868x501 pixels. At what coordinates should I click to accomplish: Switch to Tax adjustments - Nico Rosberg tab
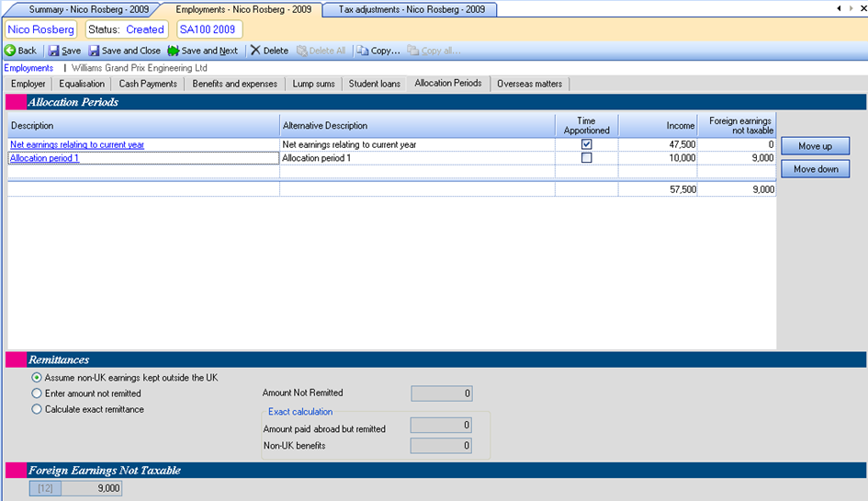pyautogui.click(x=411, y=9)
